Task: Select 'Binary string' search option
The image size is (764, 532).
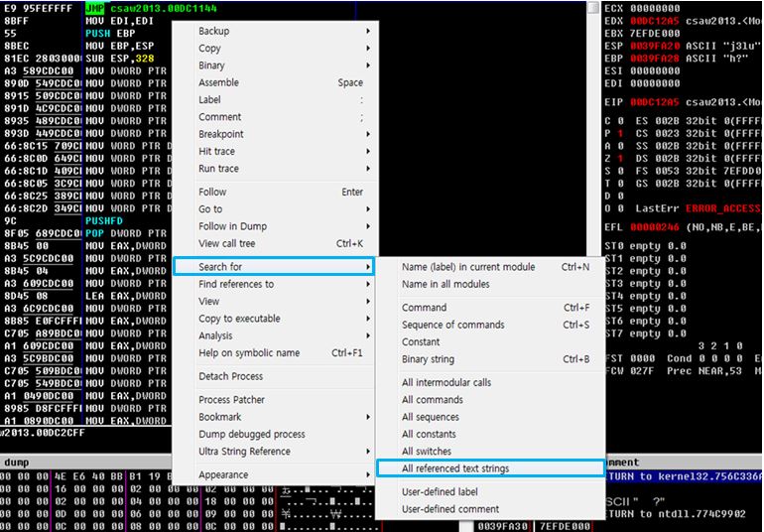Action: tap(428, 359)
